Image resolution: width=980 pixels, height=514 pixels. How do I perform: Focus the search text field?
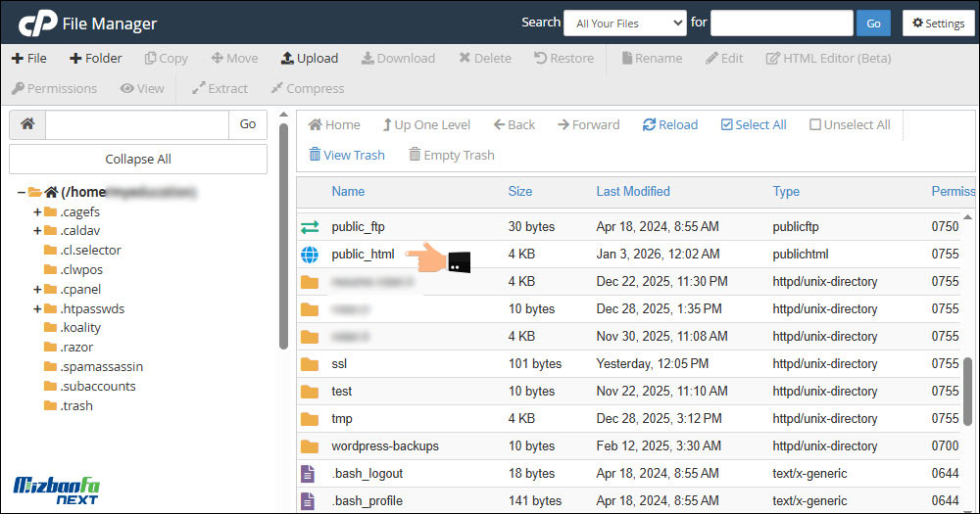click(x=782, y=23)
